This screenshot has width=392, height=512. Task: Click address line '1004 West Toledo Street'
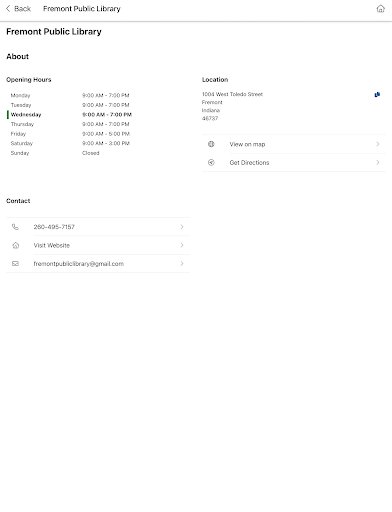pyautogui.click(x=232, y=94)
